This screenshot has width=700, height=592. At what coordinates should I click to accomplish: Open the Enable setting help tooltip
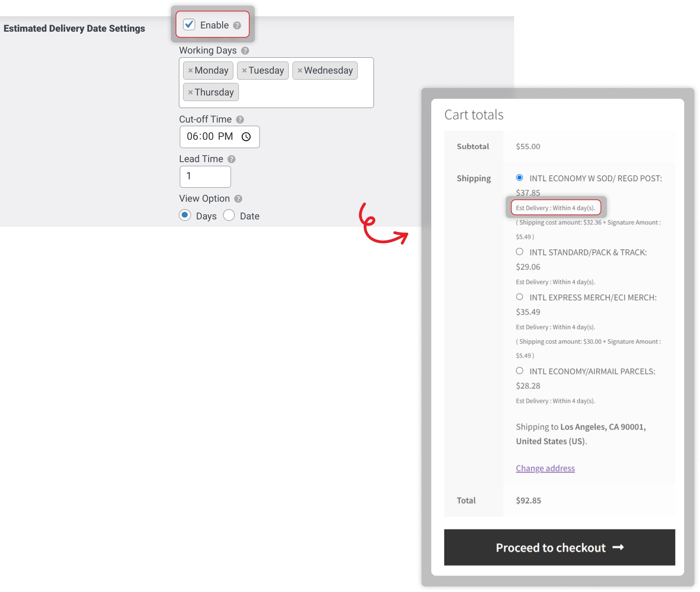[237, 25]
